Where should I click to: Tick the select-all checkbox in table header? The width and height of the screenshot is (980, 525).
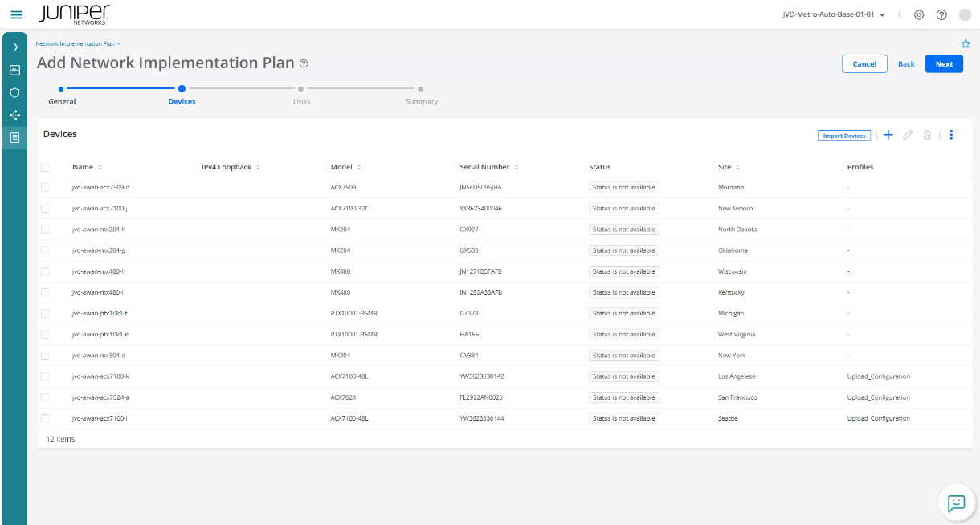click(x=45, y=167)
